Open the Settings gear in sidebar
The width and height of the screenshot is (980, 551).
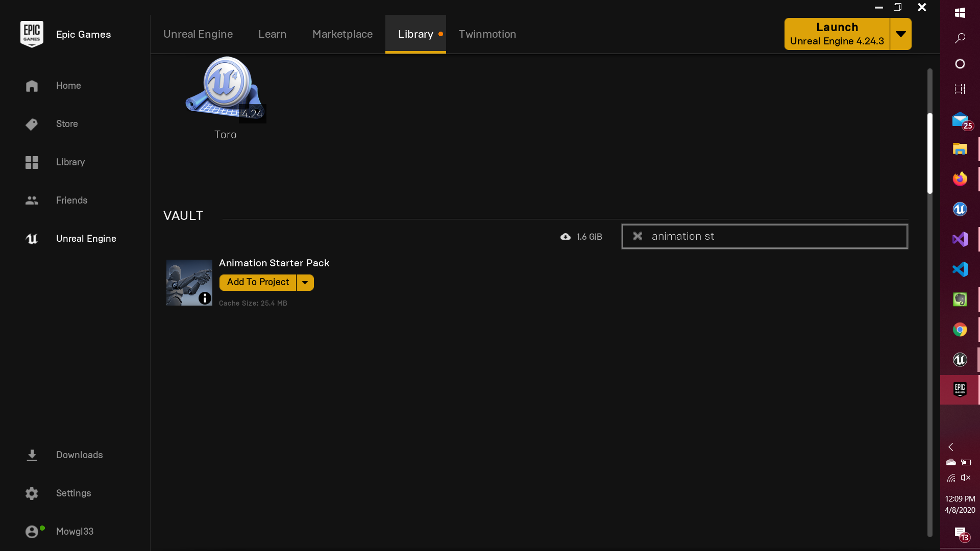click(32, 493)
